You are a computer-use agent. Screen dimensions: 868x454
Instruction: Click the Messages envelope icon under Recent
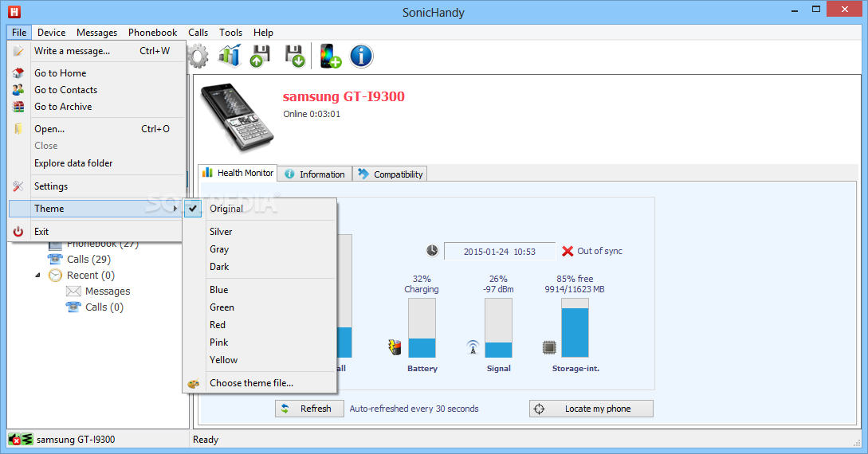73,291
